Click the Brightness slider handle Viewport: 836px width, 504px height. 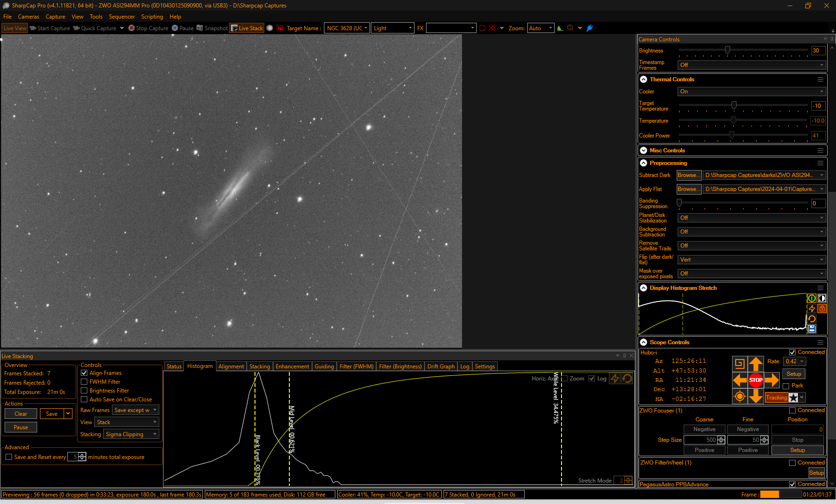(x=727, y=50)
